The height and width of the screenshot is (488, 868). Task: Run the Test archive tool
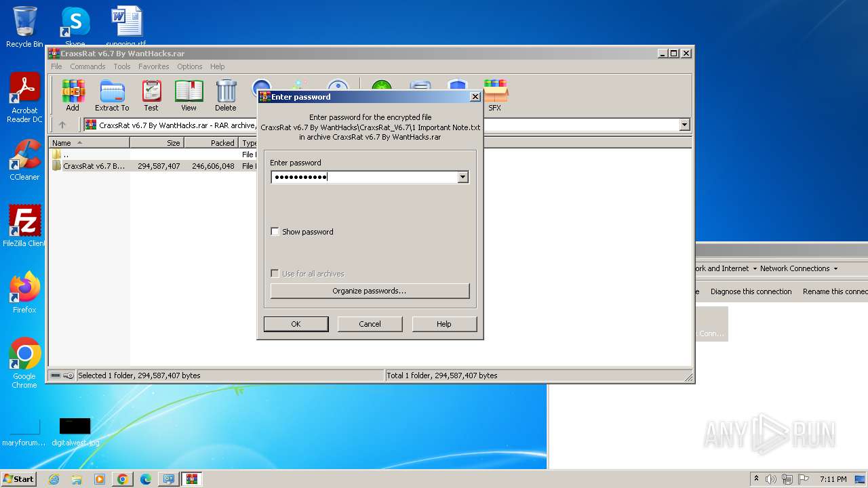[151, 95]
